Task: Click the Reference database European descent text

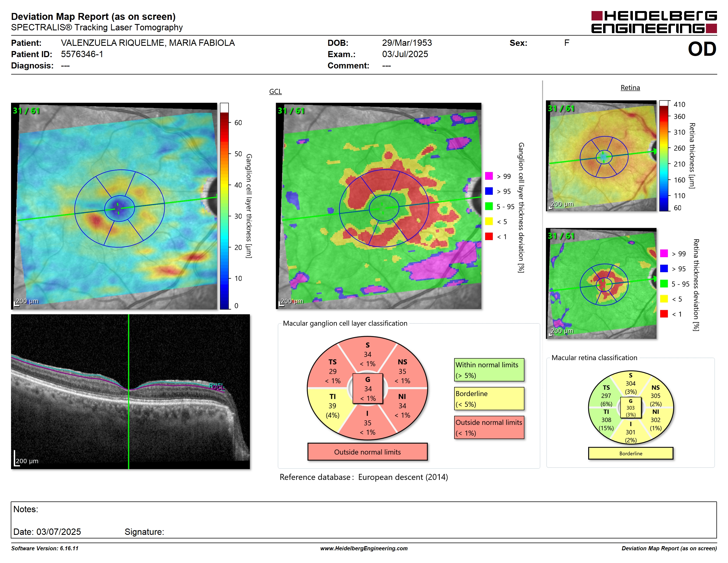Action: pos(364,477)
